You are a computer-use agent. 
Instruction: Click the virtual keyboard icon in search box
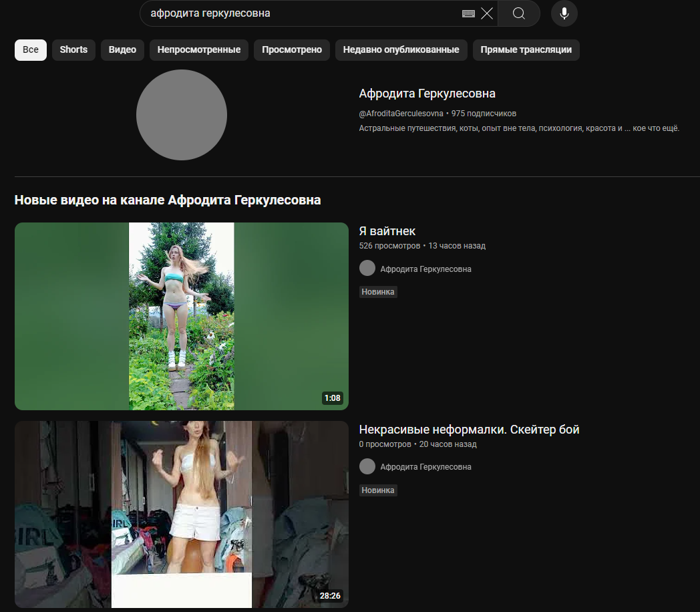pyautogui.click(x=468, y=13)
